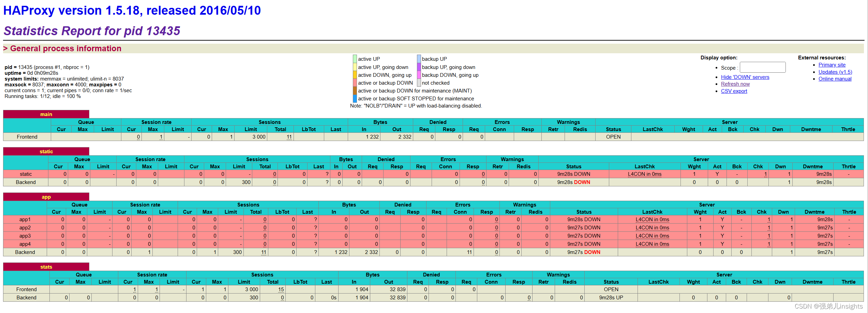Click static Backend '9m28s DOWN' status

[x=574, y=182]
